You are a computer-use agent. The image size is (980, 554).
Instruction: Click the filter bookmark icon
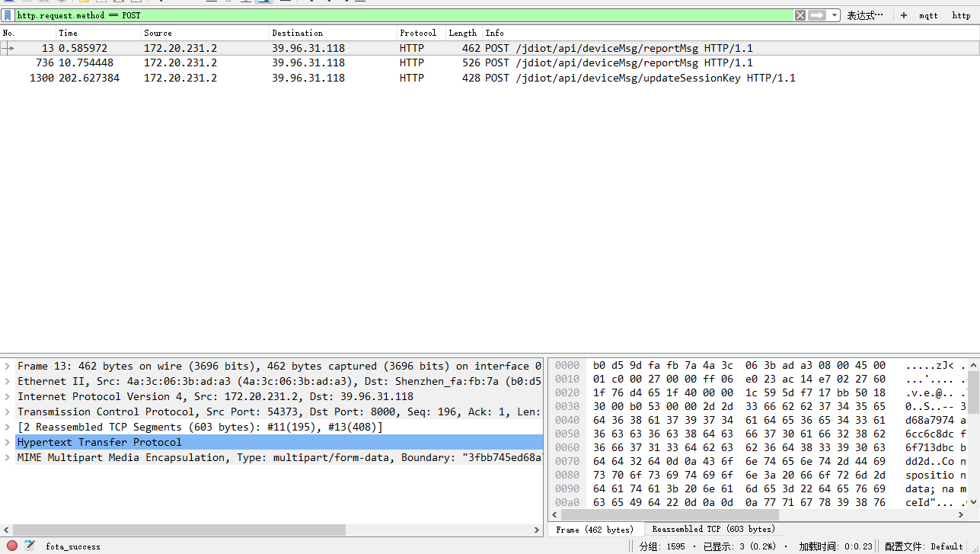[x=8, y=15]
